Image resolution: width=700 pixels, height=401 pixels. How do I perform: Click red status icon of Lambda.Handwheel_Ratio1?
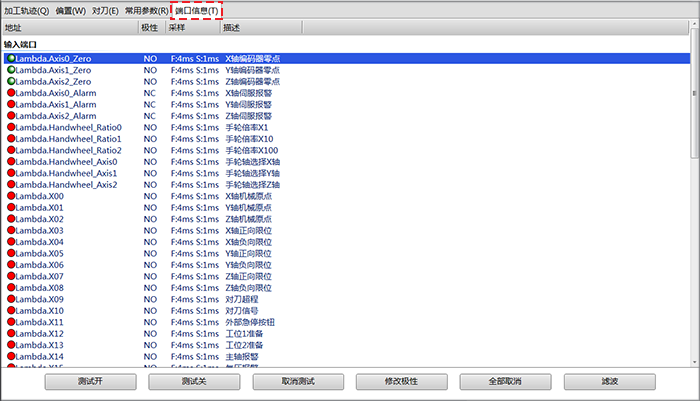click(11, 138)
